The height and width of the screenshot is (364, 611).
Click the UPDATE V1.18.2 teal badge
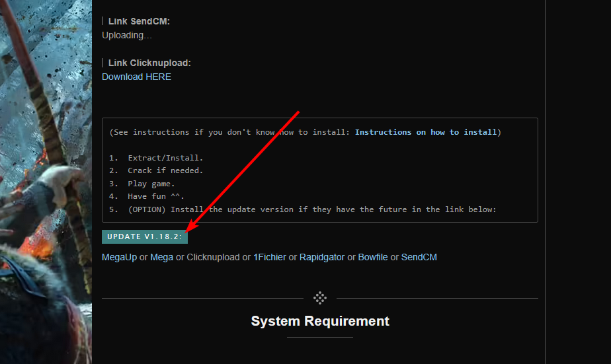tap(144, 237)
